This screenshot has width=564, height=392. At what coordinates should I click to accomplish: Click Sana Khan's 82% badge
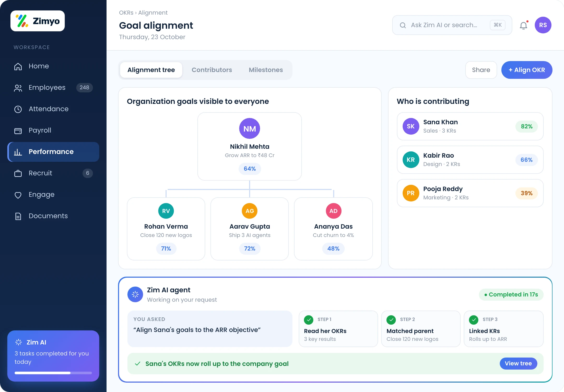click(x=527, y=127)
